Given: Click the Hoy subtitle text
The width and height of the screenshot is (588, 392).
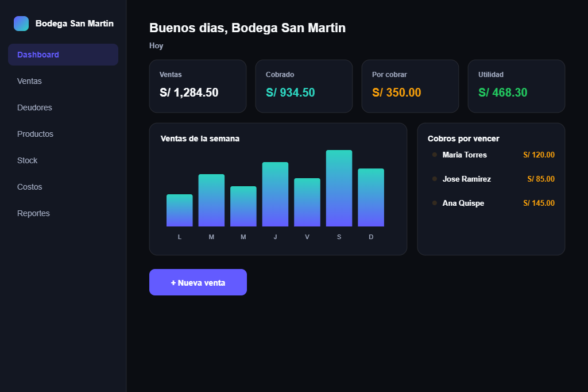Looking at the screenshot, I should [x=156, y=46].
